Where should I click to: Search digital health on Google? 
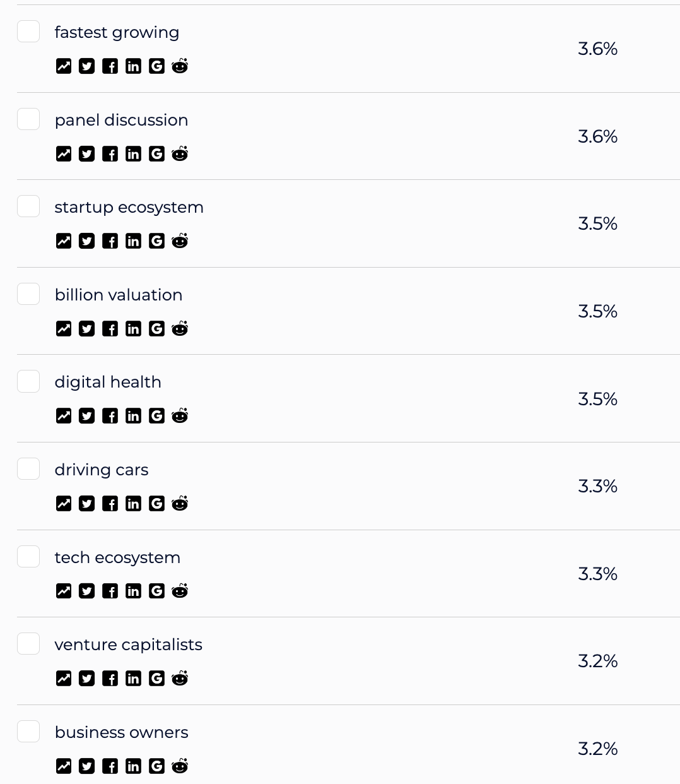[156, 416]
